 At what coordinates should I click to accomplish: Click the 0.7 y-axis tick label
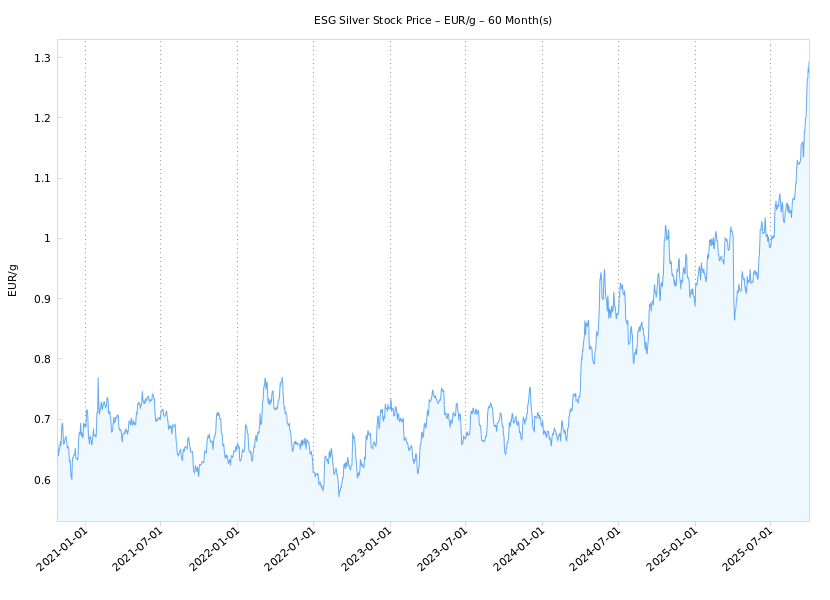tap(40, 420)
